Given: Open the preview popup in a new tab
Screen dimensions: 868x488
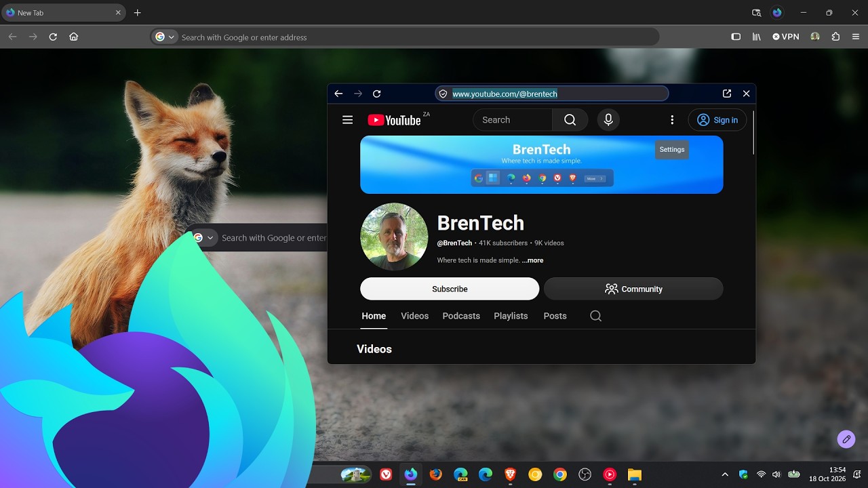Looking at the screenshot, I should [727, 94].
